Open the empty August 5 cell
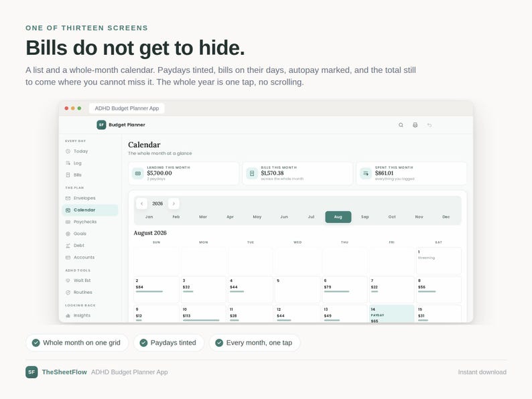The image size is (532, 399). pyautogui.click(x=297, y=289)
